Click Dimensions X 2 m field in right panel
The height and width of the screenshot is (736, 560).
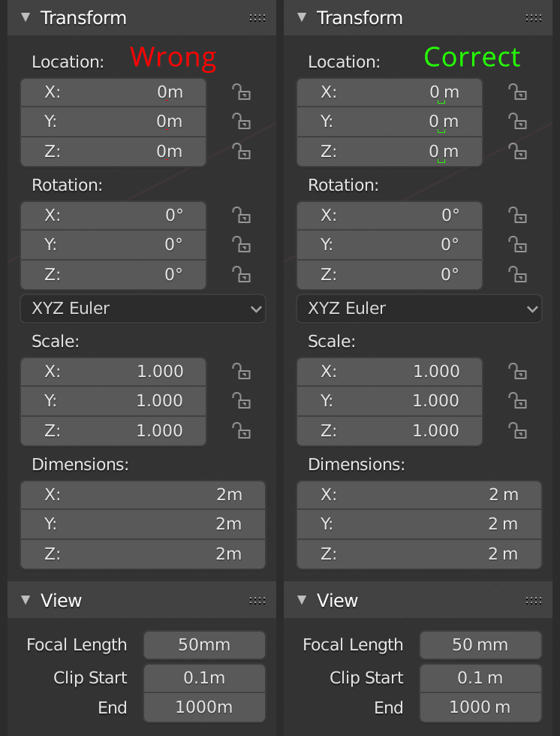tap(420, 495)
